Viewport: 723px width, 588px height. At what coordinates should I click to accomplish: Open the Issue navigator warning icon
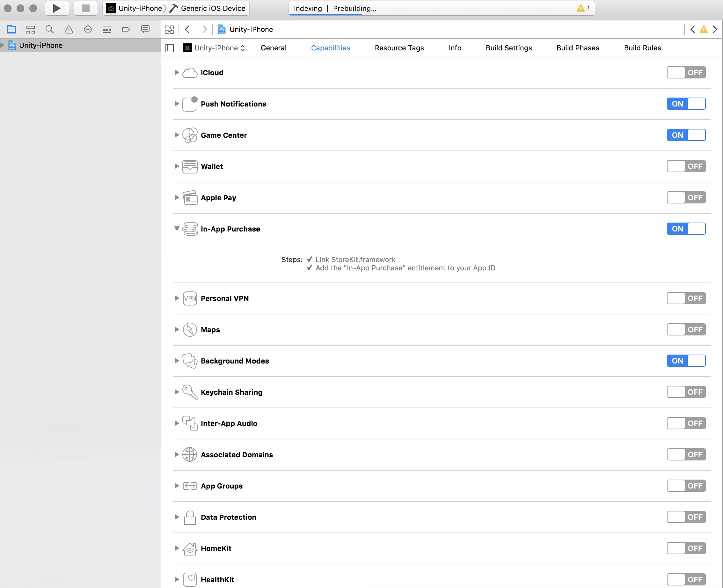coord(69,29)
